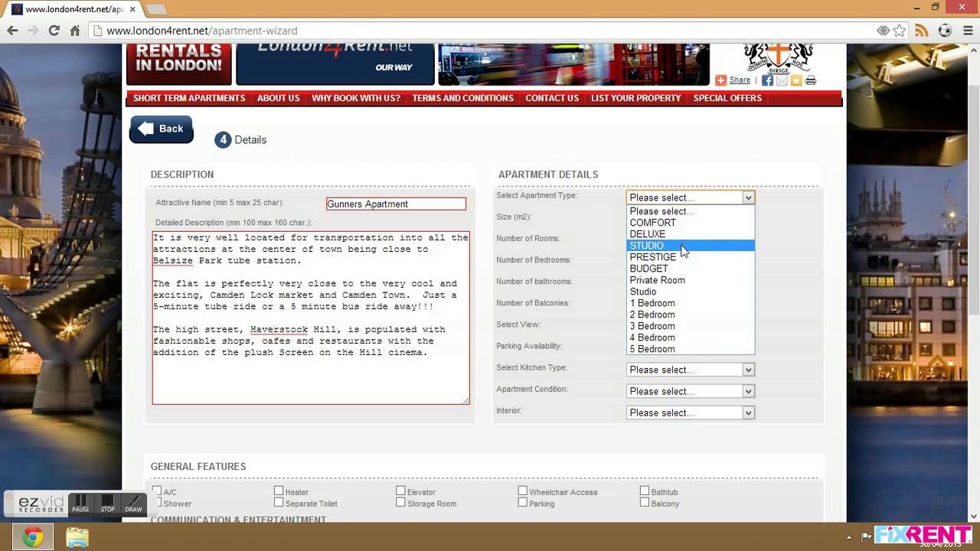Image resolution: width=980 pixels, height=551 pixels.
Task: Select 4 Bedroom option
Action: (x=691, y=337)
